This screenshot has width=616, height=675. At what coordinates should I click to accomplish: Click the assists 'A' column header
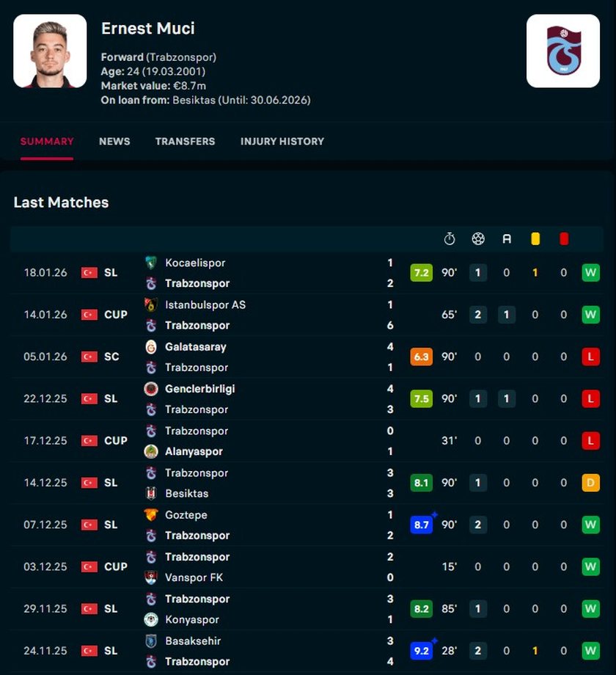(x=507, y=238)
